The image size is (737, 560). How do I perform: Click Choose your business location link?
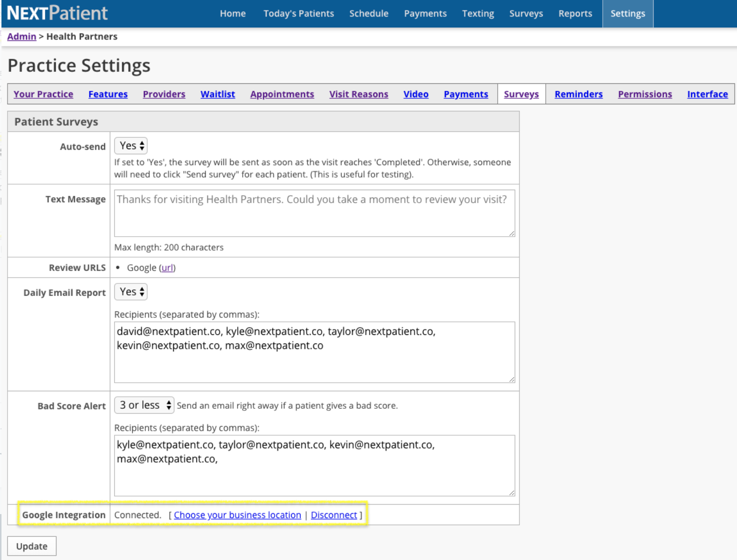(x=237, y=515)
